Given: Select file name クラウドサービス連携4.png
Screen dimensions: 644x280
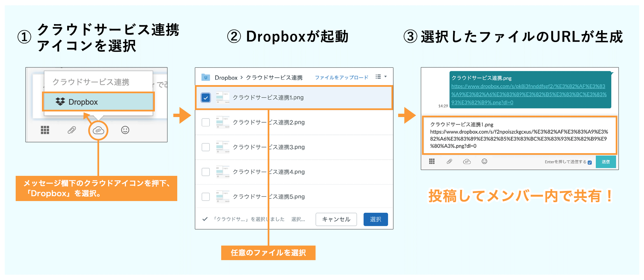Looking at the screenshot, I should pyautogui.click(x=269, y=172).
